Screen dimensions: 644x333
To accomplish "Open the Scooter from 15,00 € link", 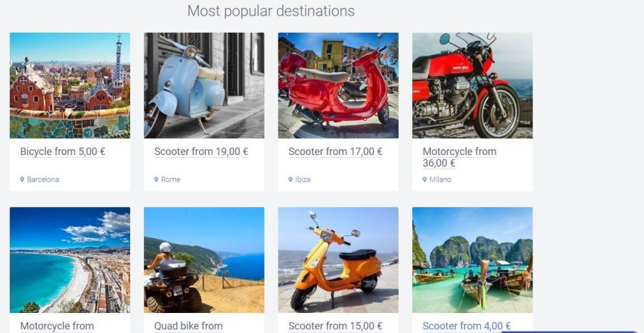I will 335,327.
